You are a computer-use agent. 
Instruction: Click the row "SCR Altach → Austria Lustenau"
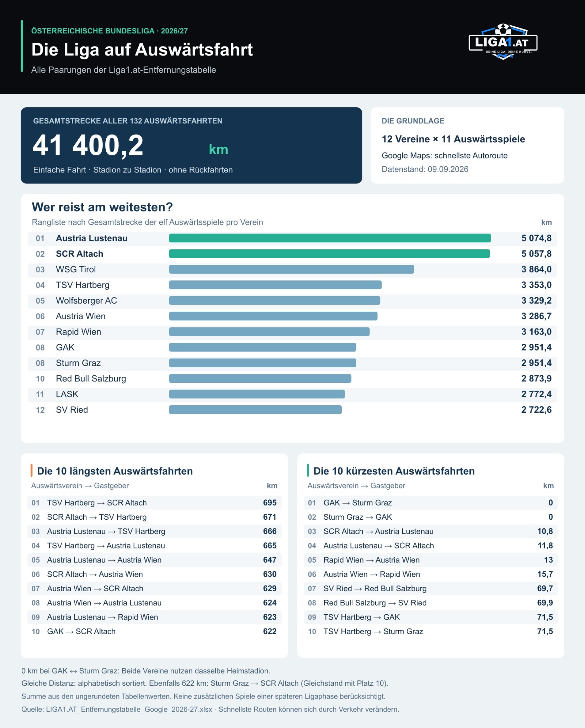(431, 531)
